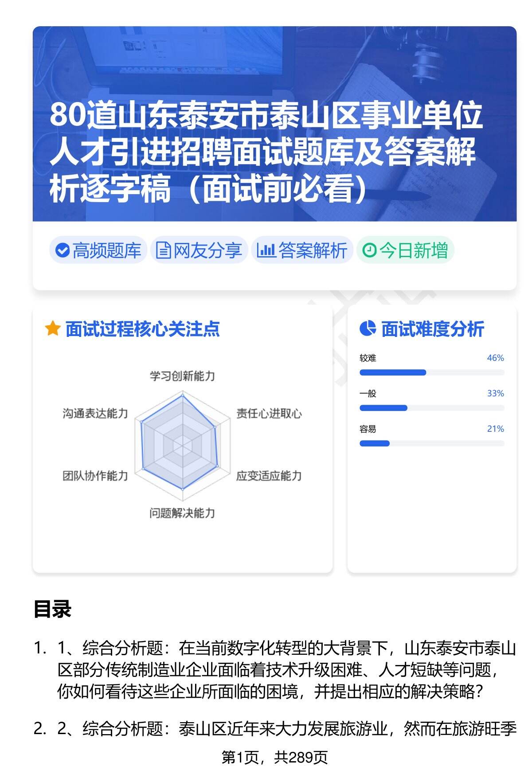Select the 高频题库 tag text
The image size is (532, 778).
pyautogui.click(x=107, y=250)
